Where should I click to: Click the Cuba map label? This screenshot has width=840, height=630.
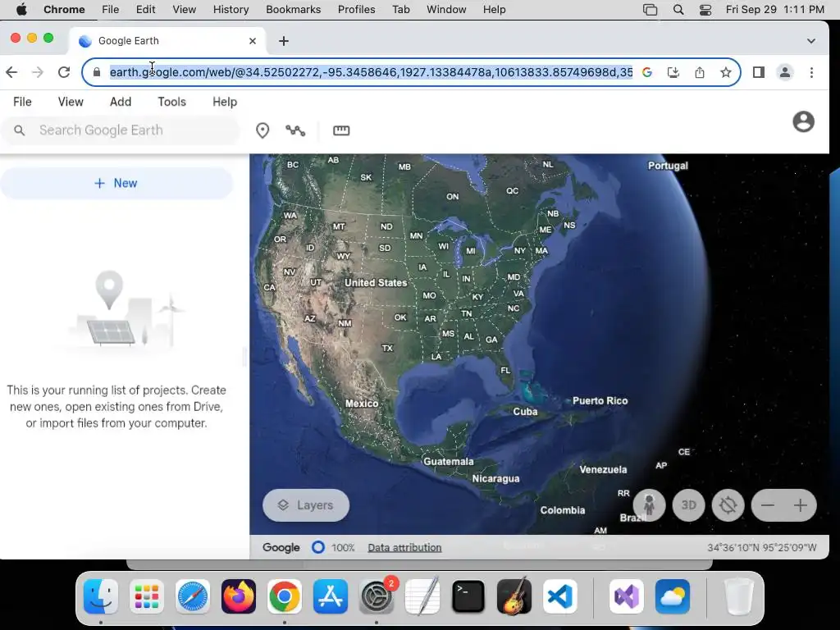click(x=525, y=412)
